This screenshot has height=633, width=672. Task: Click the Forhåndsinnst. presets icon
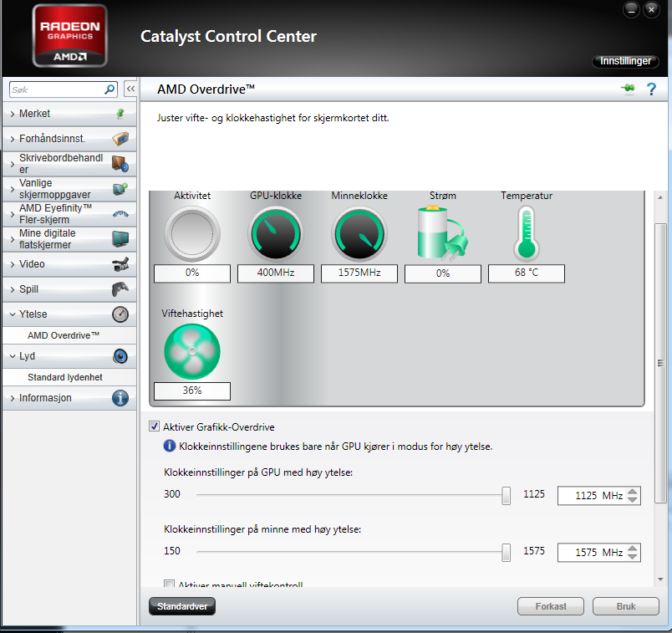click(x=120, y=139)
